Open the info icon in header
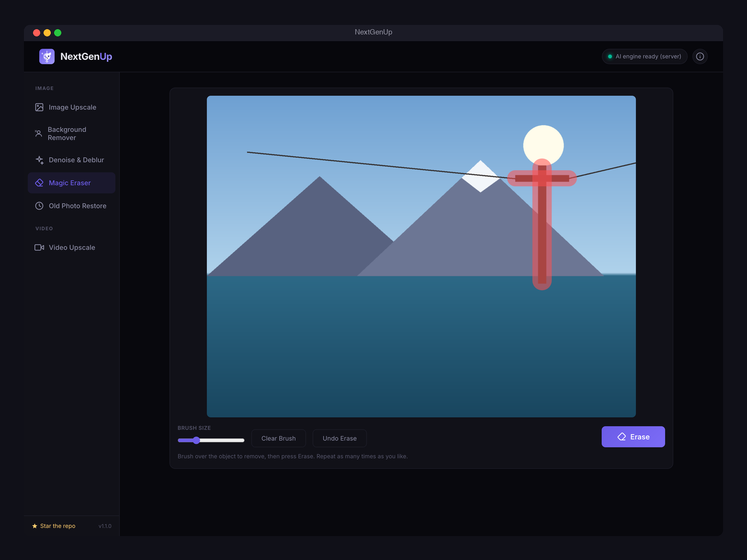Image resolution: width=747 pixels, height=560 pixels. 700,56
